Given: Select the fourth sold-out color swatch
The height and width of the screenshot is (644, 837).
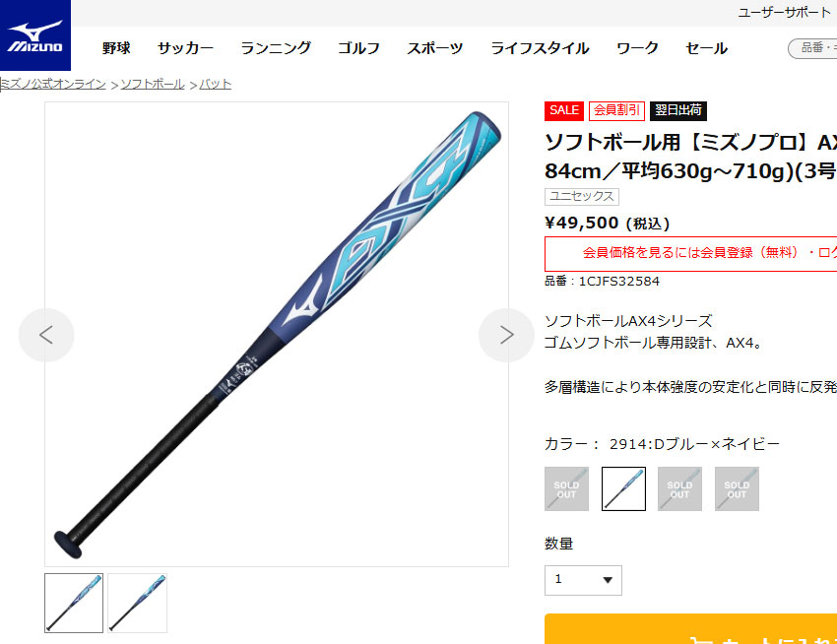Looking at the screenshot, I should coord(737,488).
